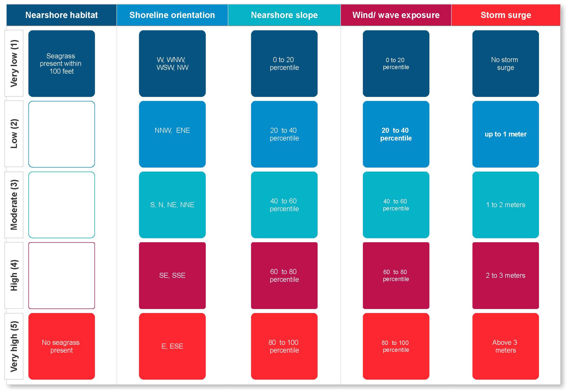The image size is (568, 392).
Task: Click the S, N, NE, NNE tile
Action: point(172,205)
